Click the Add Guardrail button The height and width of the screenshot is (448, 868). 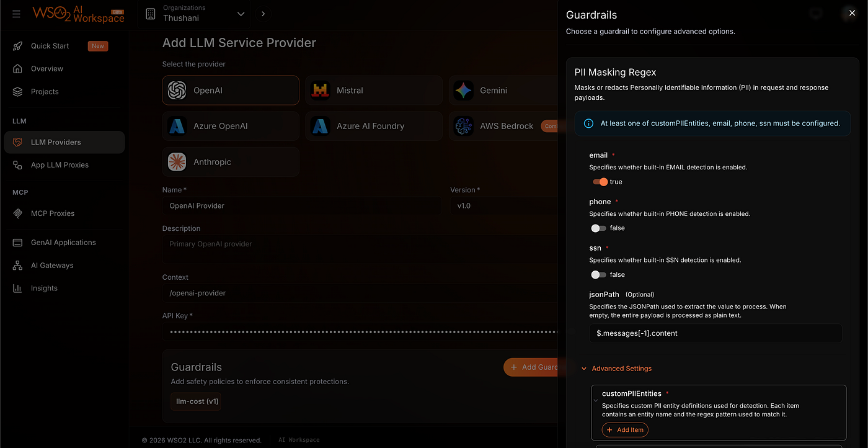point(531,367)
